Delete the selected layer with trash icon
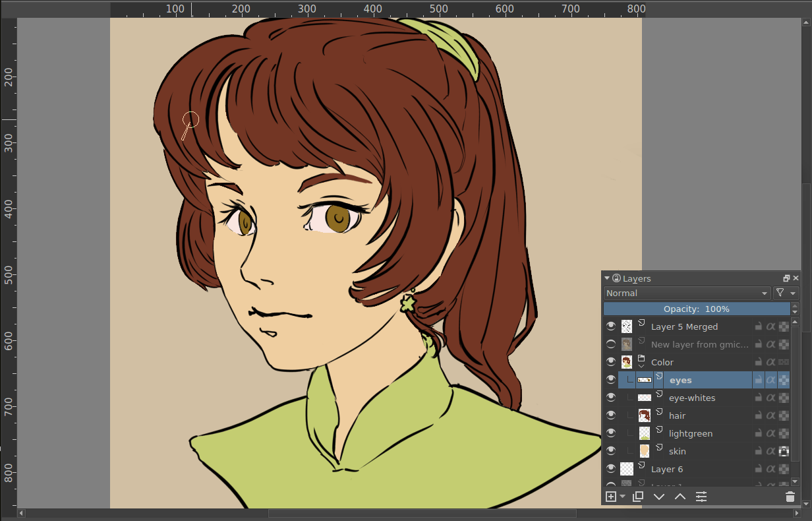The image size is (812, 521). 790,497
